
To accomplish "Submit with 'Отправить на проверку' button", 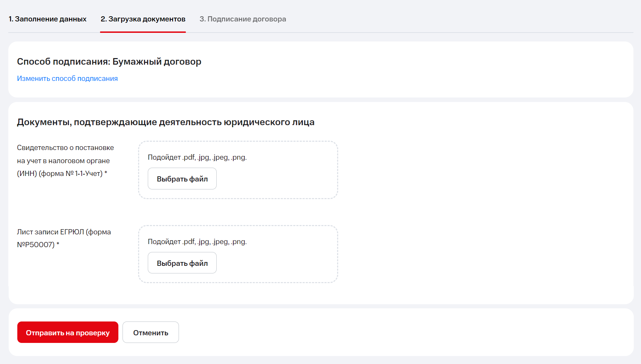I will (68, 333).
